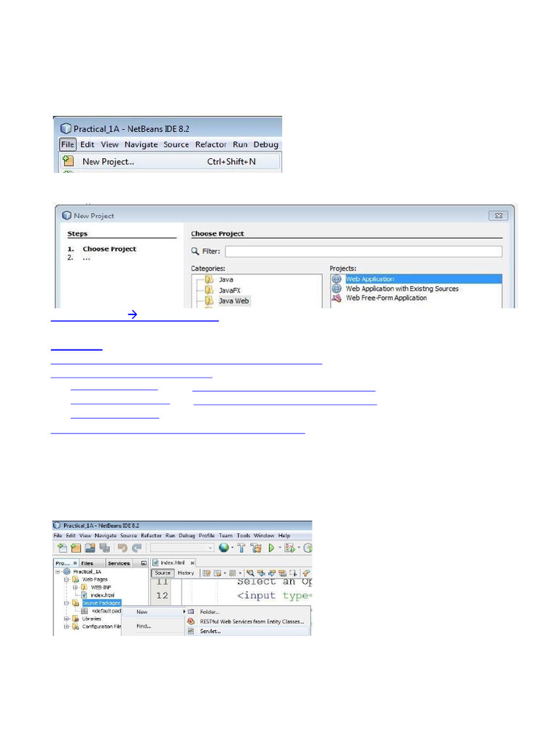This screenshot has height=747, width=560.
Task: Choose Folder... from the New submenu
Action: [x=210, y=612]
